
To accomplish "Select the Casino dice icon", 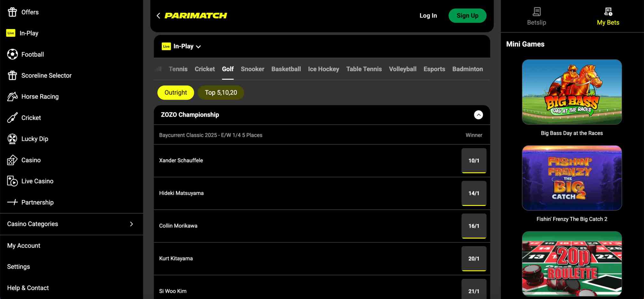I will pos(12,160).
